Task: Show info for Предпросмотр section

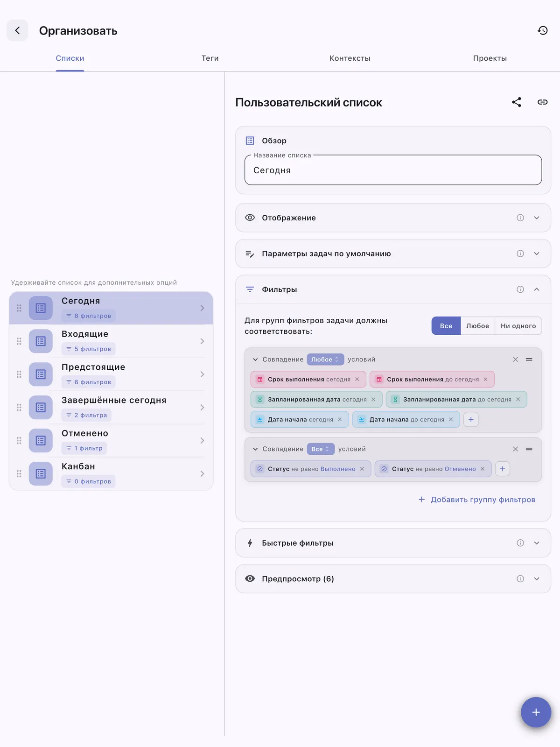Action: tap(520, 579)
